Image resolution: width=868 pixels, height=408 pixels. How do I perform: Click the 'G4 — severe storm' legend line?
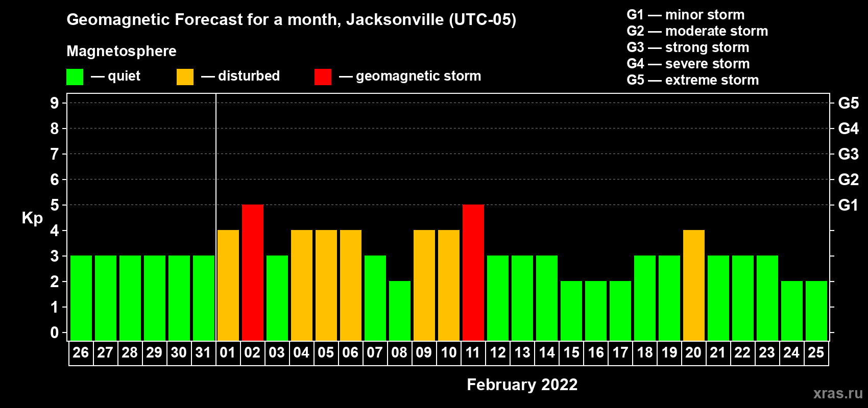688,64
